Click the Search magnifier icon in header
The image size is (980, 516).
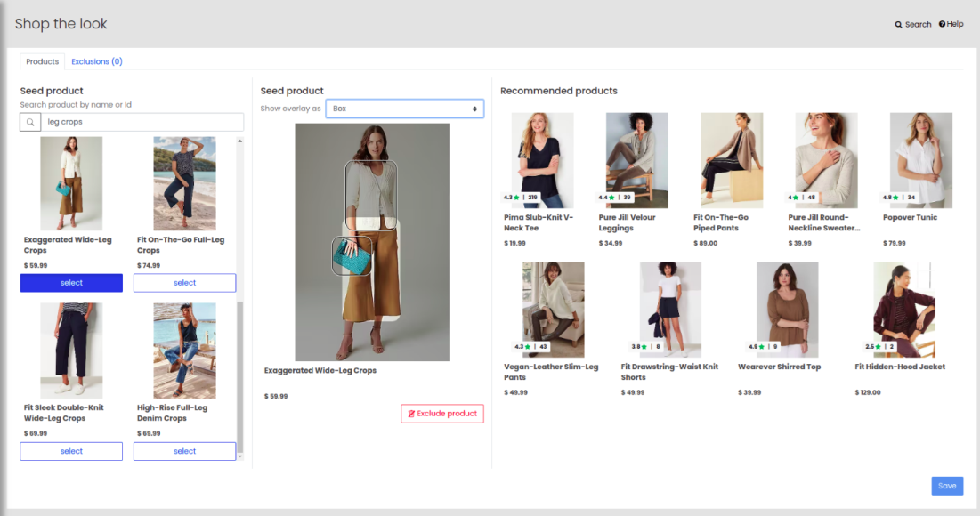tap(899, 25)
